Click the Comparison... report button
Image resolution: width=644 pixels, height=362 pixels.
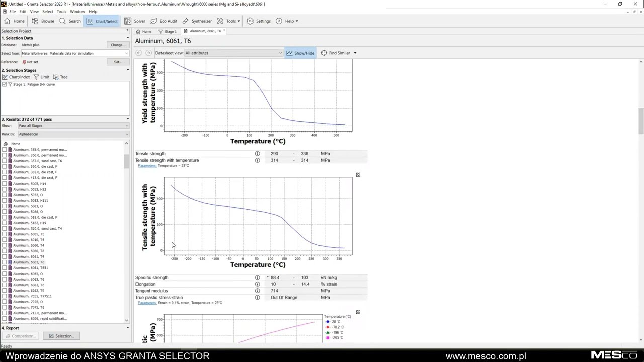tap(20, 336)
